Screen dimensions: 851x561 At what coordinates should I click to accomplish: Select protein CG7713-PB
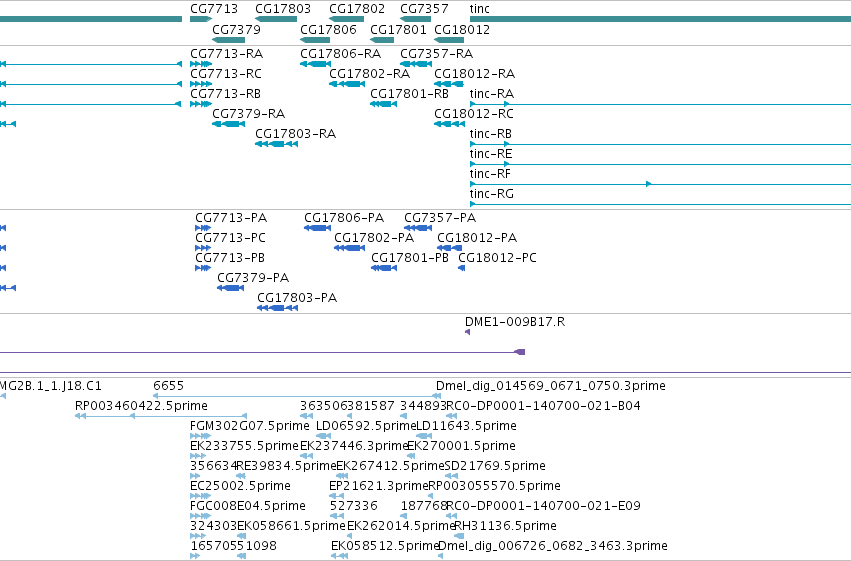tap(230, 258)
